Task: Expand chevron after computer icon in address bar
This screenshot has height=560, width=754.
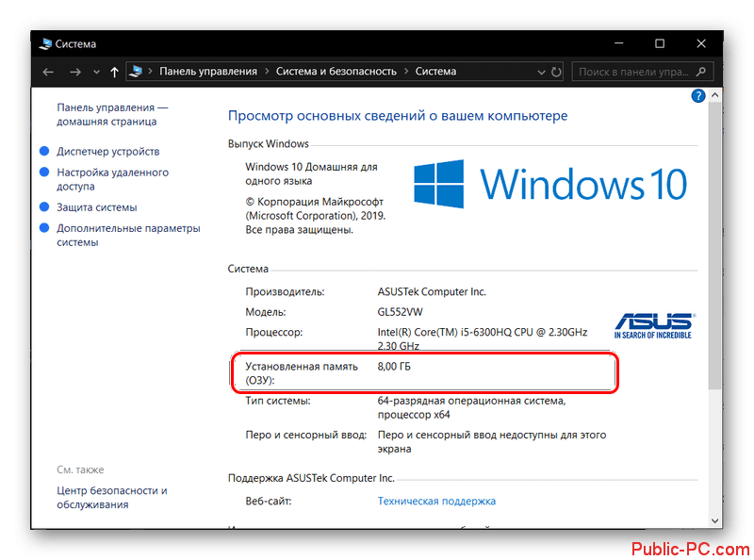Action: coord(151,72)
